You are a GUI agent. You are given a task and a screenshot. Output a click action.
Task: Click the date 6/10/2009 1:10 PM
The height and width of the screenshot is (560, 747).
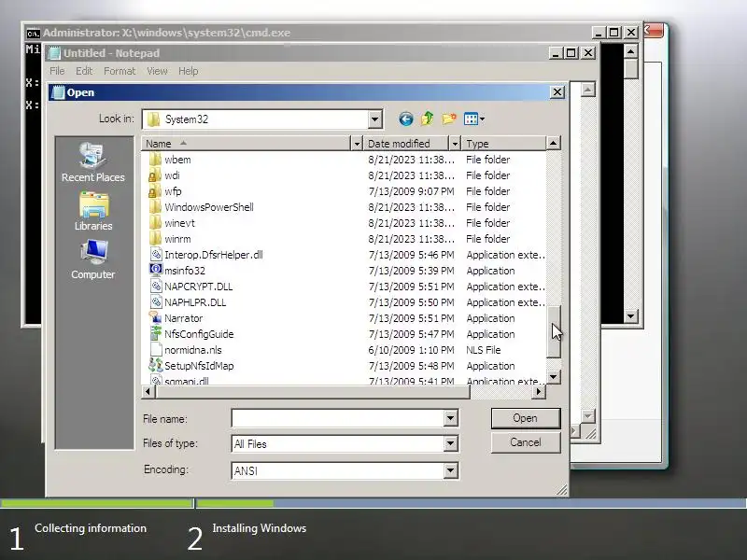pyautogui.click(x=411, y=350)
